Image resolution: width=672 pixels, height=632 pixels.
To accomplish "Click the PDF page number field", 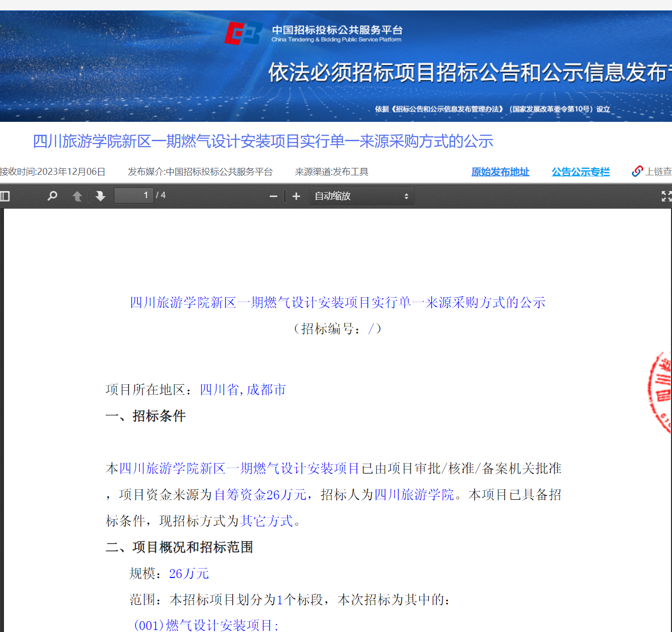I will (134, 195).
